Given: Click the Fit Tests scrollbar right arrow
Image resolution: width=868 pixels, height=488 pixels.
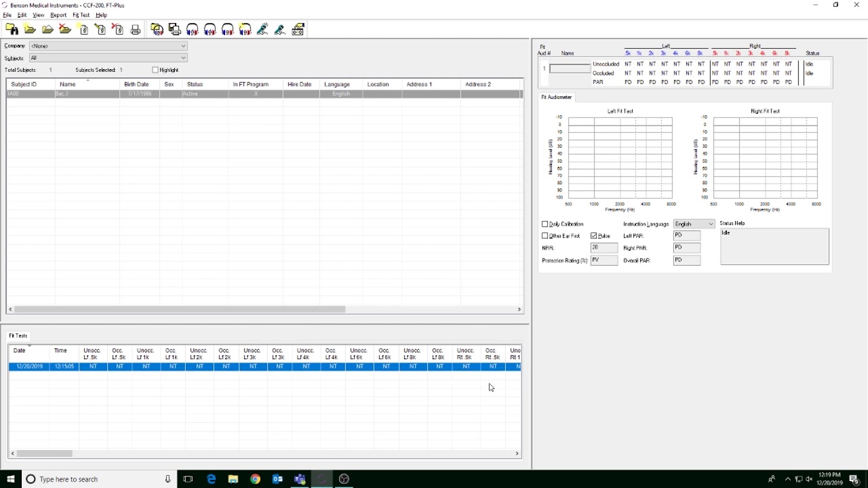Looking at the screenshot, I should coord(517,453).
